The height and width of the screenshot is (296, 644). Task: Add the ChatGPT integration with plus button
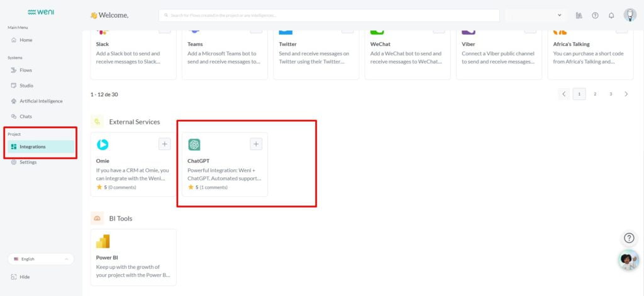click(x=256, y=144)
